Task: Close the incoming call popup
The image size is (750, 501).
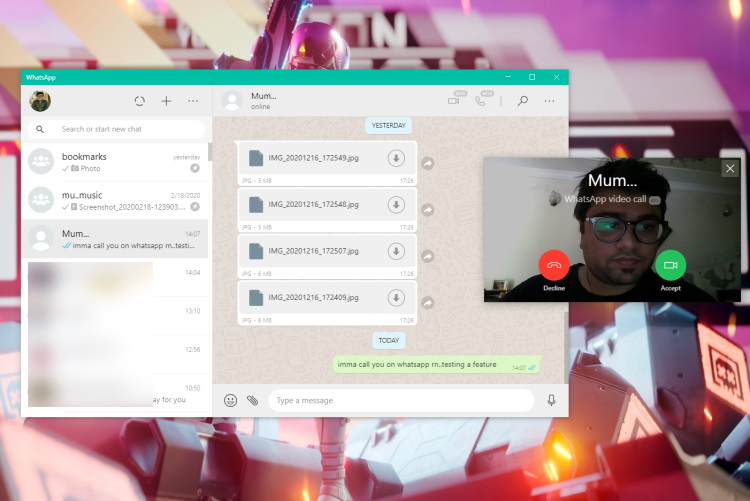Action: click(x=730, y=169)
